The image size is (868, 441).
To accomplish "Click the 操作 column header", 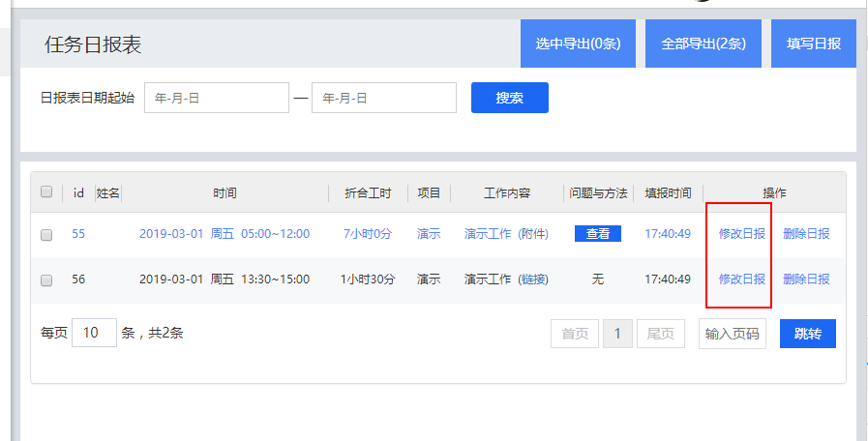I will point(774,193).
